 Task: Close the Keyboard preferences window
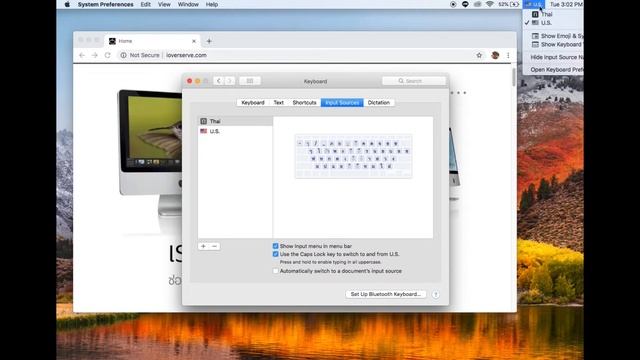point(189,81)
